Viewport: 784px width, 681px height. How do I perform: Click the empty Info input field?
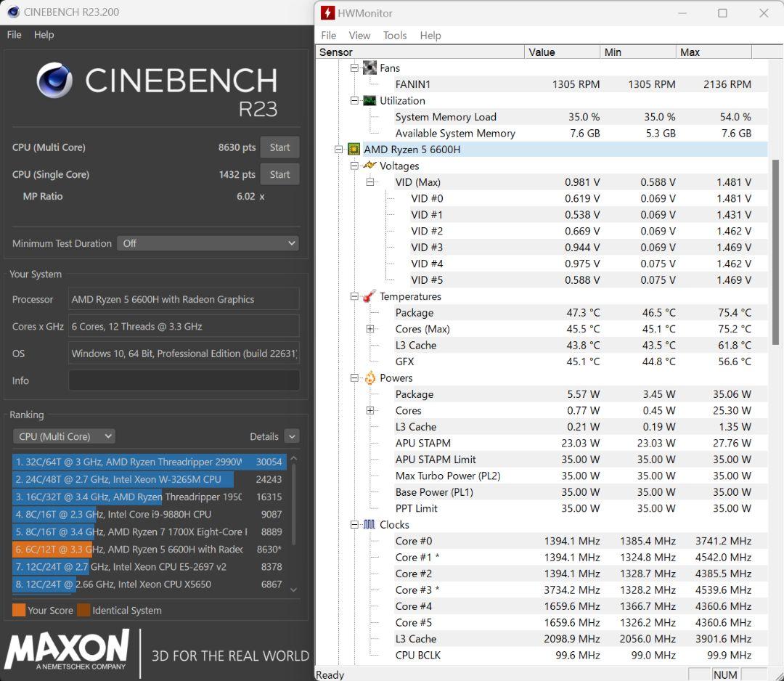pos(184,380)
